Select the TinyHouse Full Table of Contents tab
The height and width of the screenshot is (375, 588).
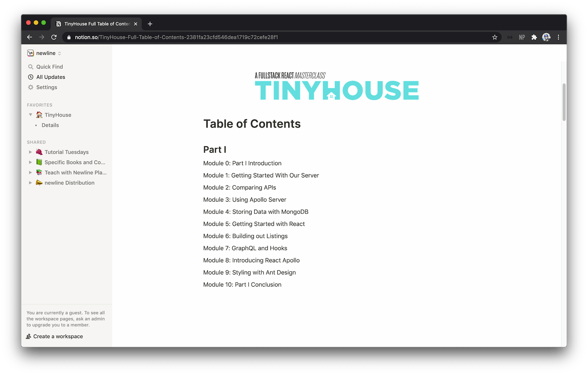click(97, 24)
